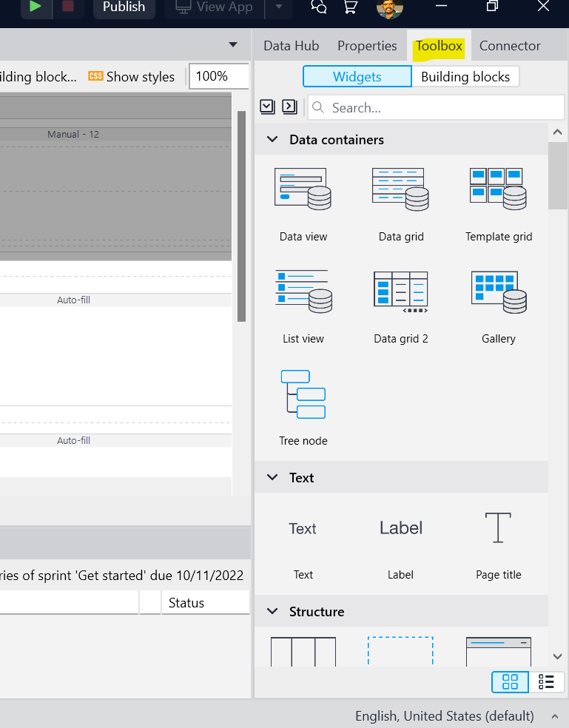The width and height of the screenshot is (569, 728).
Task: Select the Data grid 2 widget
Action: pyautogui.click(x=400, y=291)
